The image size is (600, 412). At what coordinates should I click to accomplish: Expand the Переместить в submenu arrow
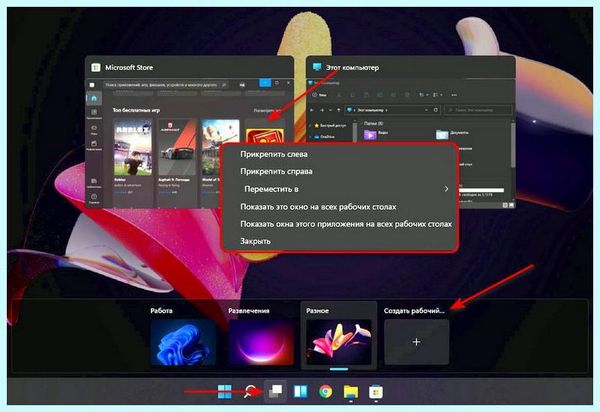pos(446,189)
